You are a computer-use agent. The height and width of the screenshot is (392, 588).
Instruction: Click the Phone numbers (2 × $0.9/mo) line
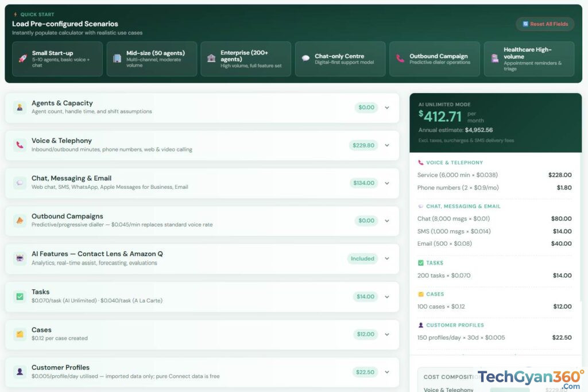pos(494,188)
